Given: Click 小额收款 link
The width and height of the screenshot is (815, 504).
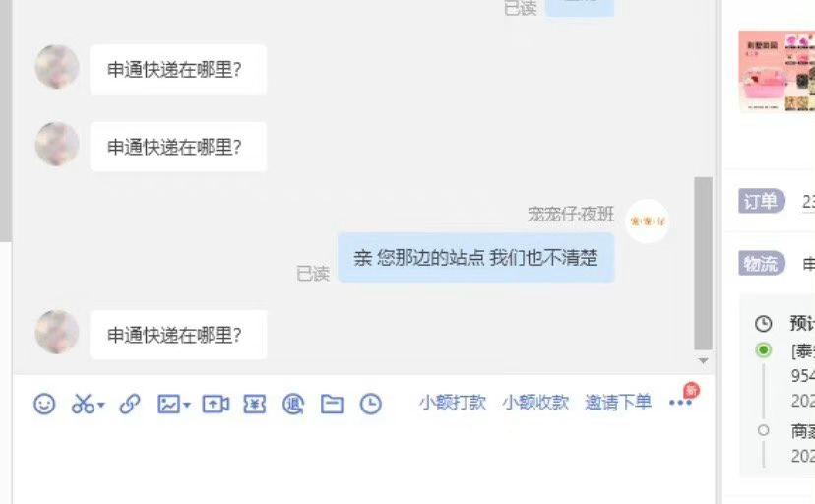Looking at the screenshot, I should (x=535, y=403).
